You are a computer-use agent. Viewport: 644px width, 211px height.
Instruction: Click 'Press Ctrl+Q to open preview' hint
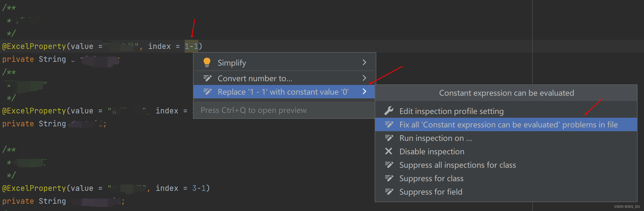click(x=253, y=110)
